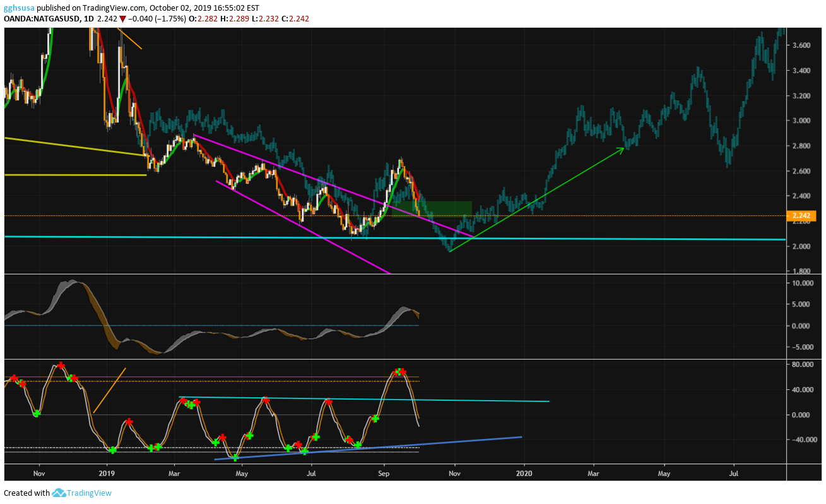
Task: Click the red down-triangle change indicator
Action: click(122, 19)
